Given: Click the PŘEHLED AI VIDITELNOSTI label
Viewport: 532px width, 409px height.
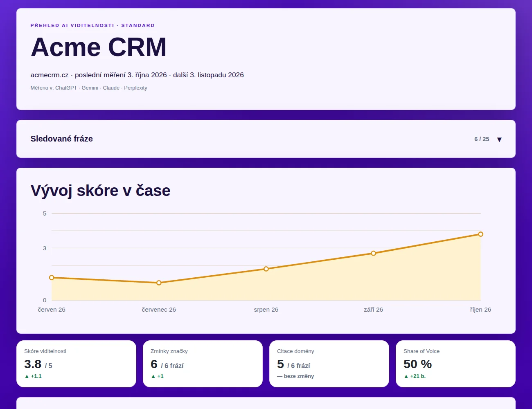Looking at the screenshot, I should (x=92, y=25).
